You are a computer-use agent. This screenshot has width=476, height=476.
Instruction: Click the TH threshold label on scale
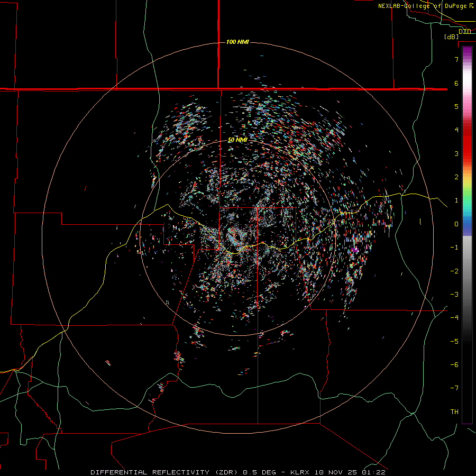[x=454, y=412]
